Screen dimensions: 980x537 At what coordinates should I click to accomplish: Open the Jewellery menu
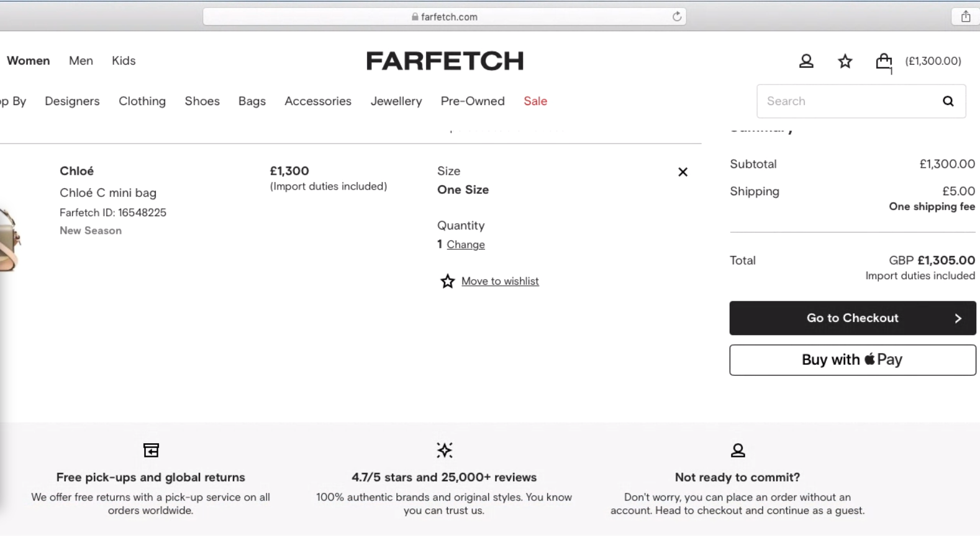click(396, 101)
